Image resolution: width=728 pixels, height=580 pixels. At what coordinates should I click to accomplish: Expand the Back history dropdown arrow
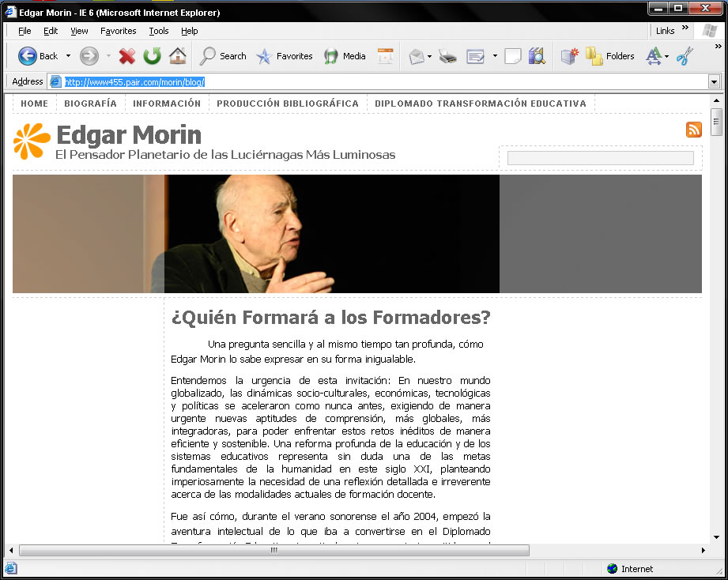click(x=68, y=56)
